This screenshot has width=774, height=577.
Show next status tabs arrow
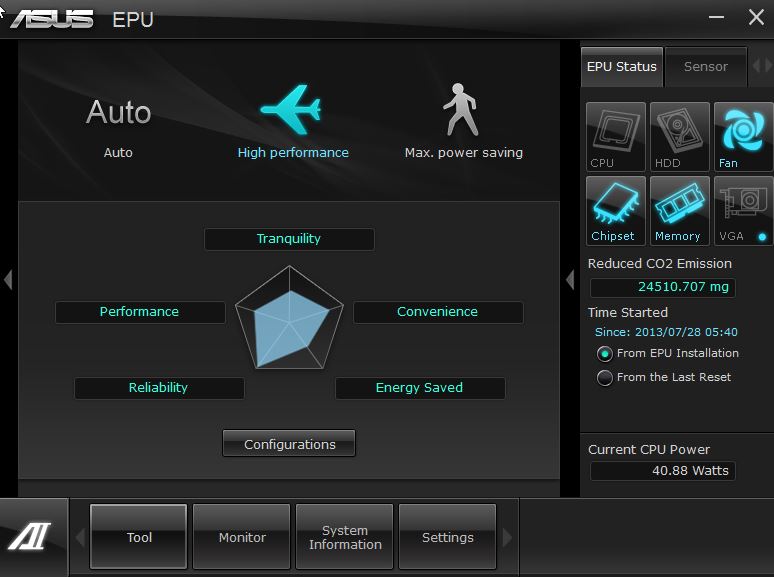tap(769, 66)
